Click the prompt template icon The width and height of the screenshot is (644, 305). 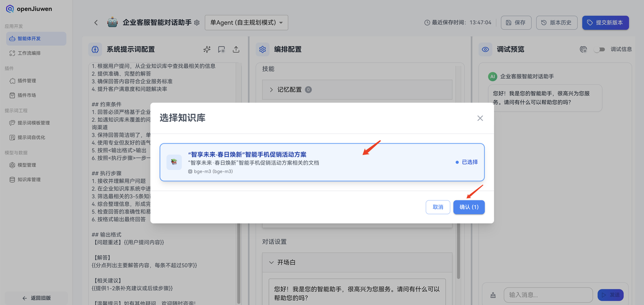(221, 49)
